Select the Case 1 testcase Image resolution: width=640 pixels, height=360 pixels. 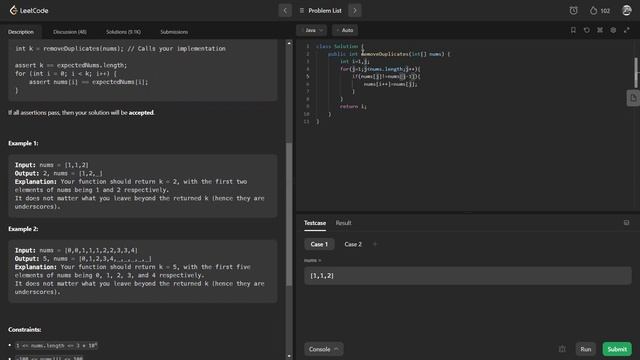319,244
